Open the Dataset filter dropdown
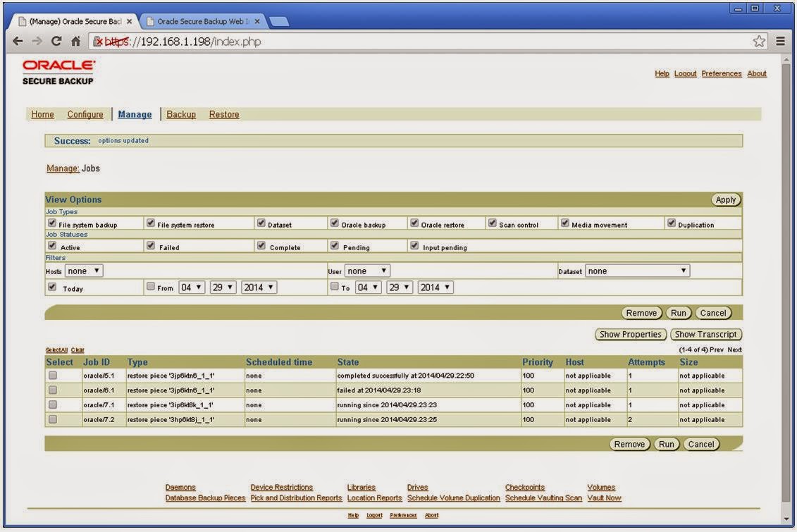Viewport: 797px width, 532px height. click(x=638, y=271)
